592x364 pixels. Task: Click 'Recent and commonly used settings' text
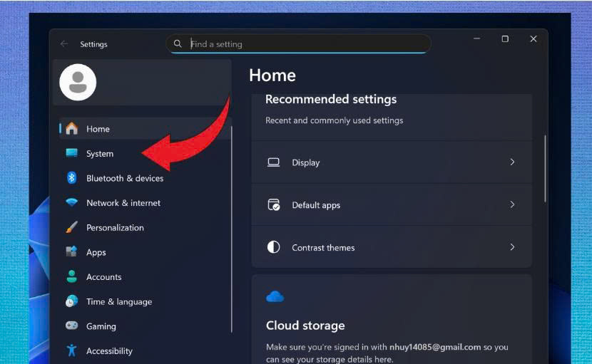point(334,120)
